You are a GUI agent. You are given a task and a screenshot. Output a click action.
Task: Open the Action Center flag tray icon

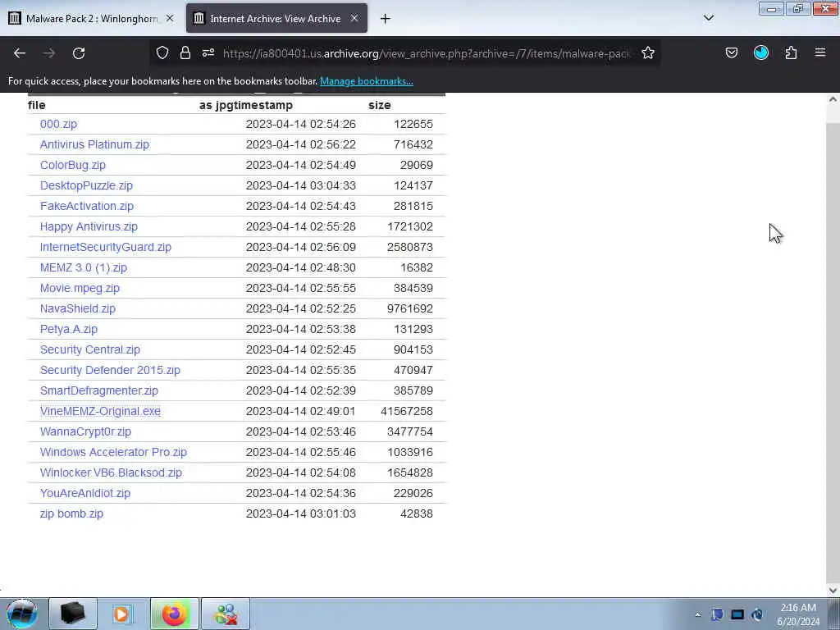click(717, 614)
